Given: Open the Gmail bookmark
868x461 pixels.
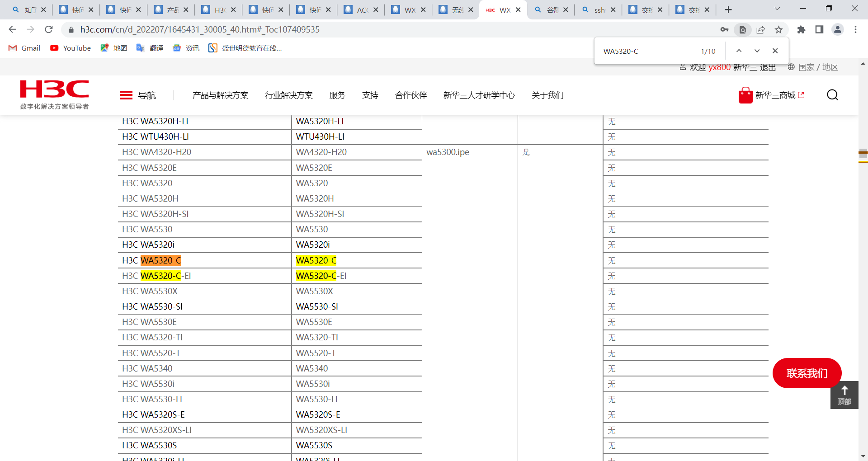Looking at the screenshot, I should pyautogui.click(x=24, y=48).
